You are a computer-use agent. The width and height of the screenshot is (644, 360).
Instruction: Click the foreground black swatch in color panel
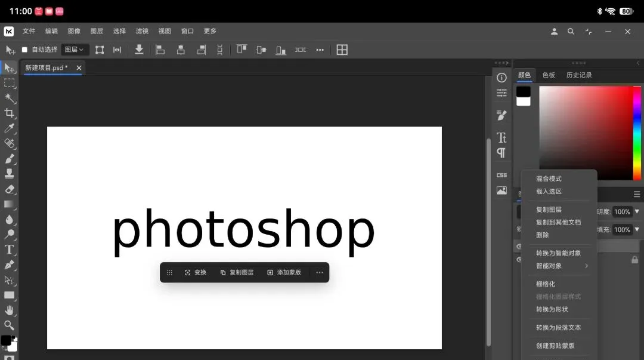[524, 91]
